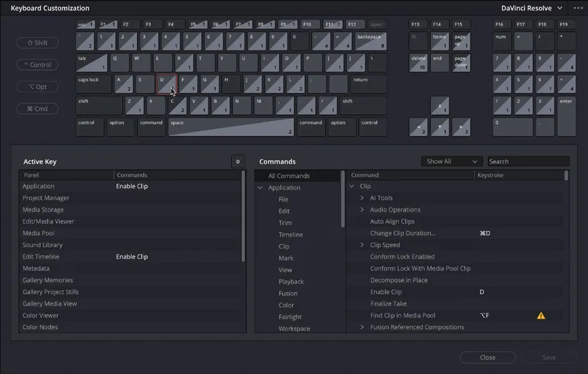The image size is (588, 374).
Task: Collapse the Application tree group
Action: pos(260,187)
